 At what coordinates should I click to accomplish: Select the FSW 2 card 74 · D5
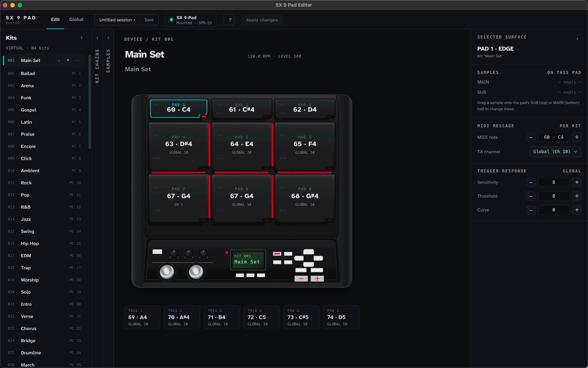341,317
